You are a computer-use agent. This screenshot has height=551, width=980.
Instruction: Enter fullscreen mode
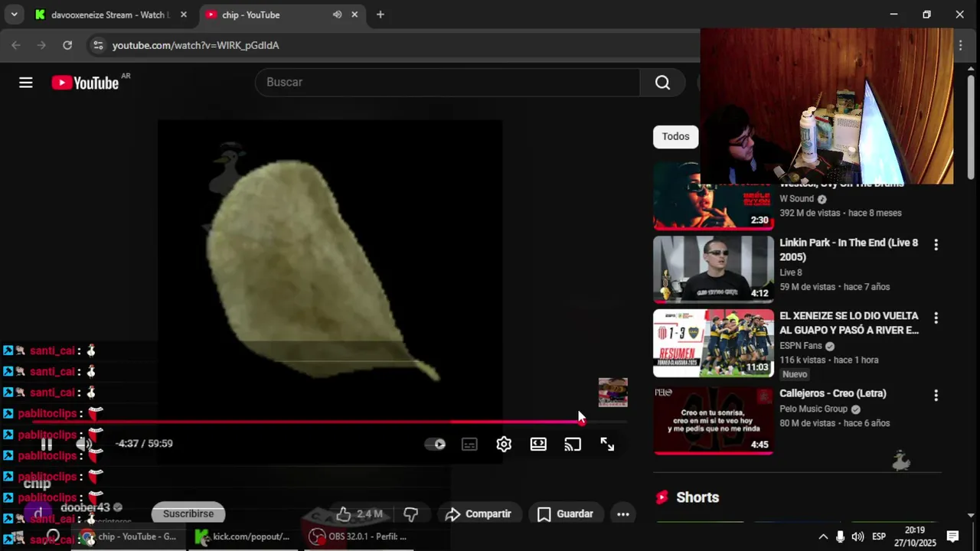[607, 444]
